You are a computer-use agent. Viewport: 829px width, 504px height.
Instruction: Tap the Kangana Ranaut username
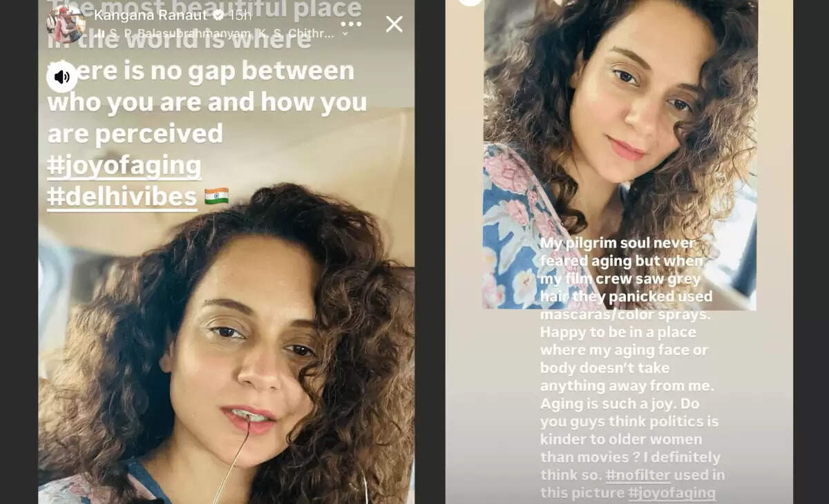pos(151,15)
